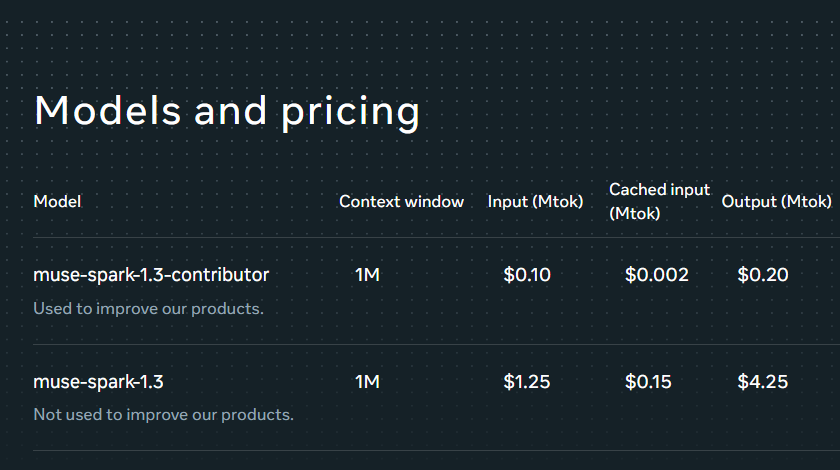Click the Input (Mtok) column header
This screenshot has height=470, width=840.
(x=535, y=202)
